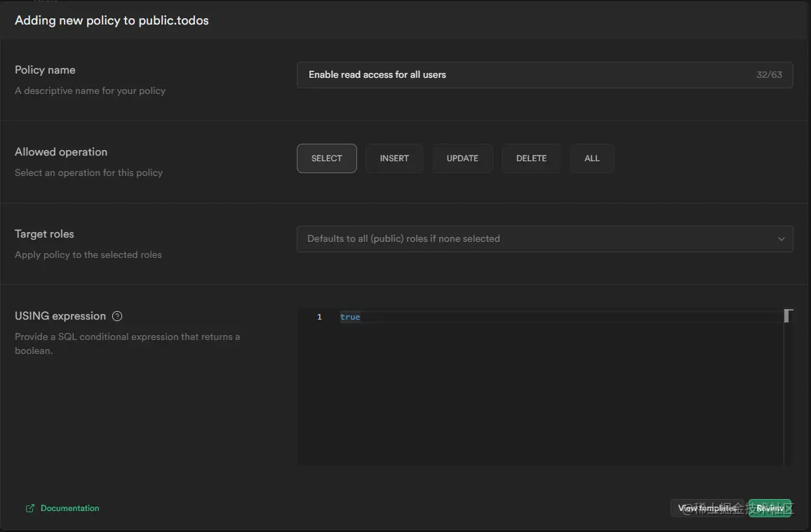
Task: Click 'A descriptive name for your policy' text
Action: pos(90,91)
